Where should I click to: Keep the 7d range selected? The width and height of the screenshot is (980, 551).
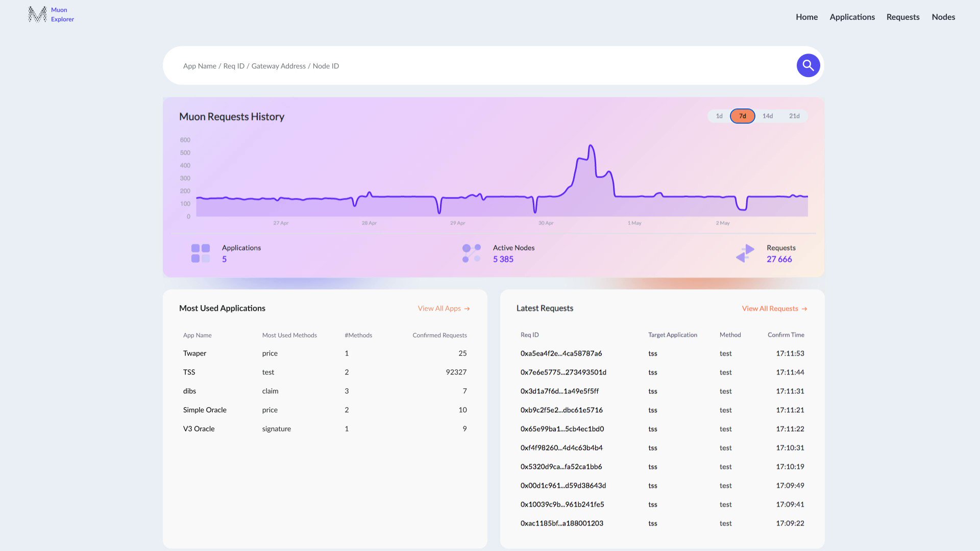[743, 116]
